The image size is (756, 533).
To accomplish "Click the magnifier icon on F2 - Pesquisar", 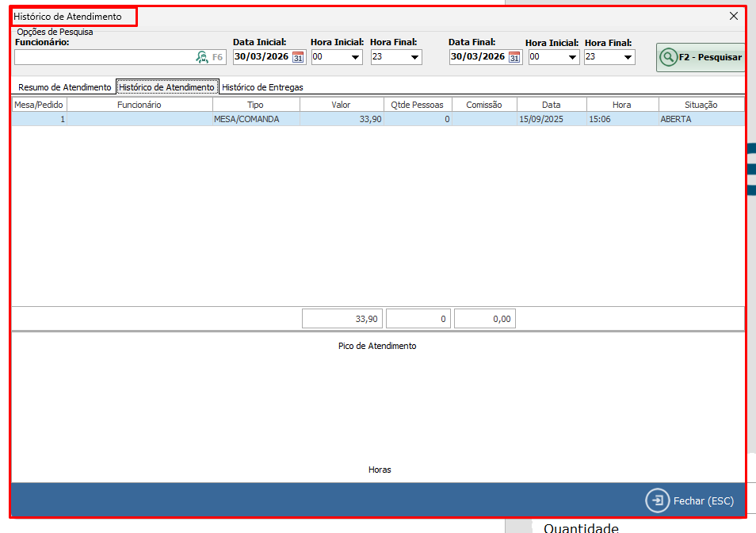I will [668, 57].
